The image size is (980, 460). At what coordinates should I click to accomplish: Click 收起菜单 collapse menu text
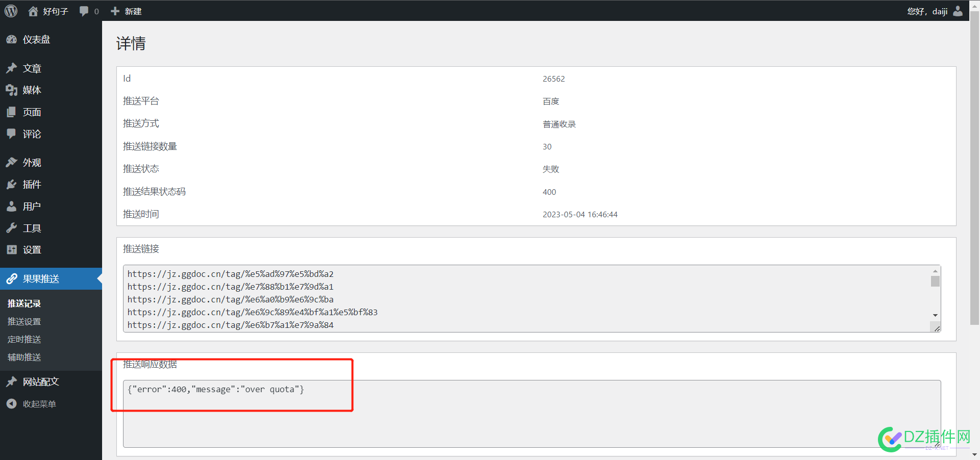[39, 404]
